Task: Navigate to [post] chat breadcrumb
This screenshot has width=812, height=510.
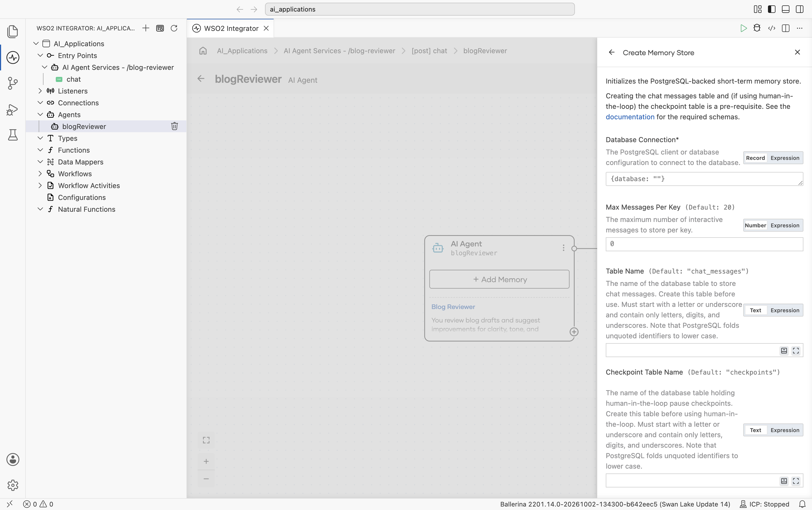Action: [x=429, y=51]
